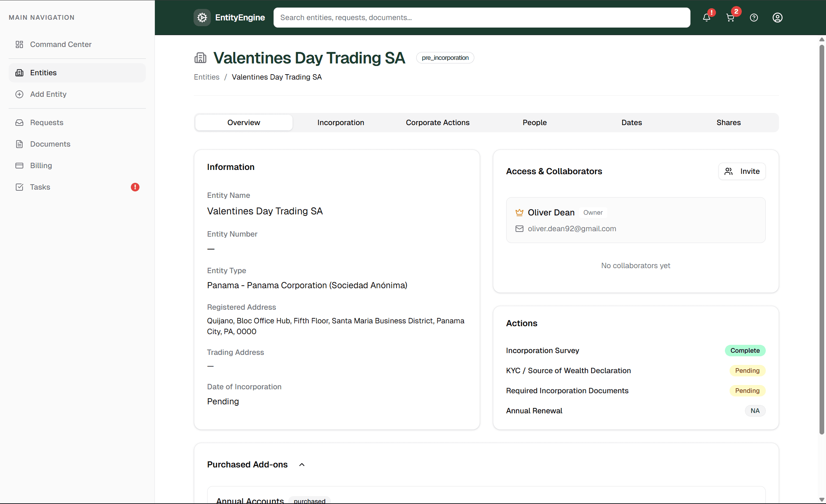Open the Documents sidebar icon
This screenshot has width=826, height=504.
click(20, 144)
